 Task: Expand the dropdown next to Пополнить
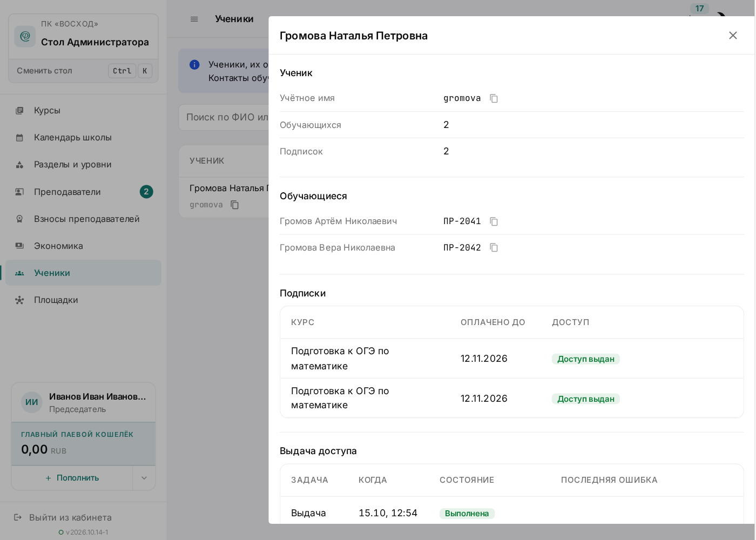144,478
